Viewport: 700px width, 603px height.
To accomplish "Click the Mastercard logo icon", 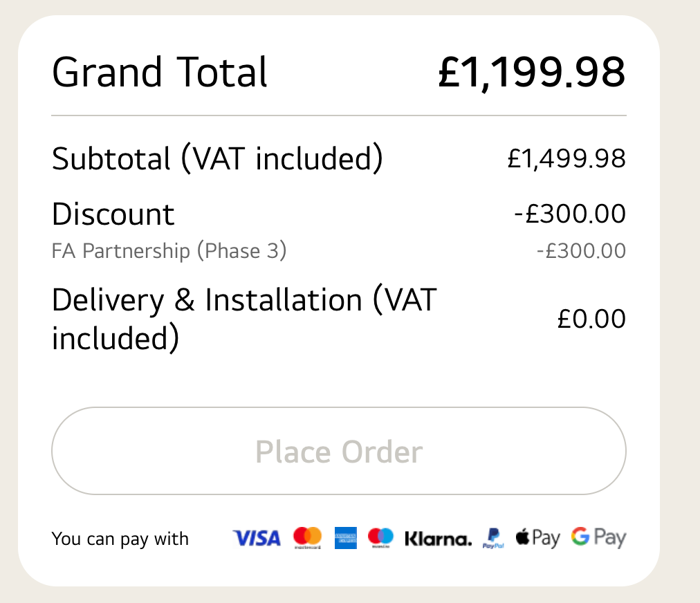I will coord(307,537).
